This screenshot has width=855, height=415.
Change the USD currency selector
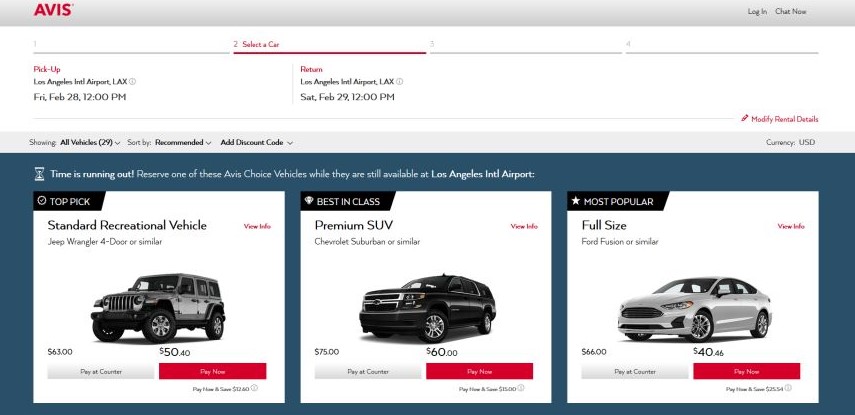(806, 142)
